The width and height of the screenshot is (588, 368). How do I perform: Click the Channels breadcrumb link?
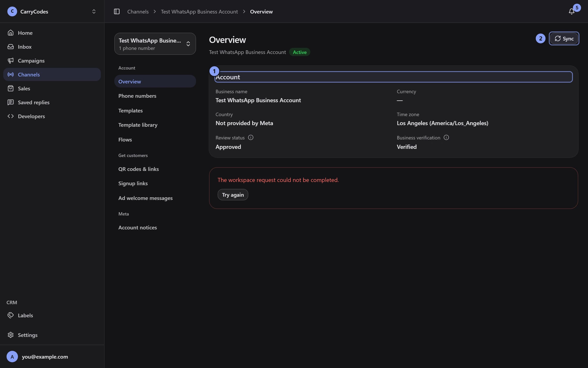138,11
